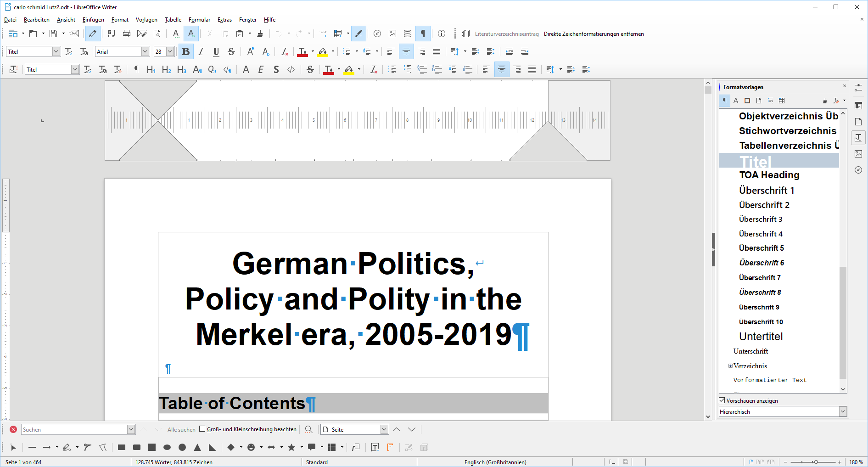The width and height of the screenshot is (868, 467).
Task: Open the Einfügen menu
Action: 93,20
